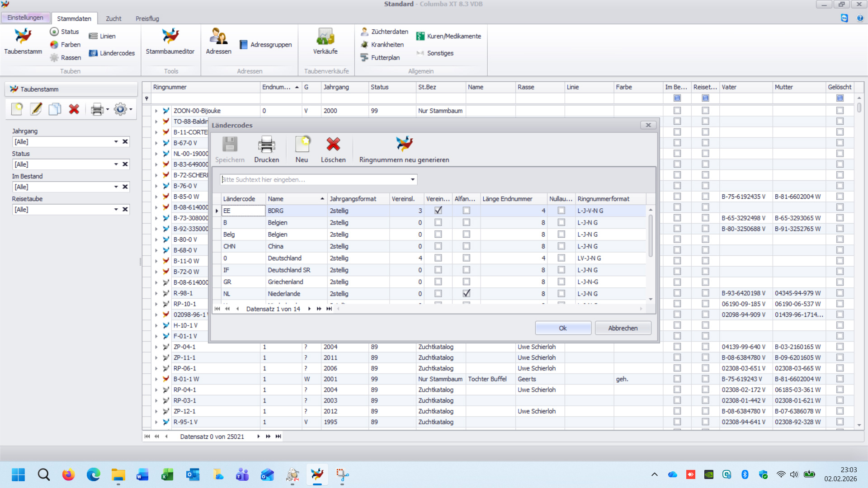Image resolution: width=868 pixels, height=488 pixels.
Task: Click the Abbrechen button
Action: tap(623, 328)
